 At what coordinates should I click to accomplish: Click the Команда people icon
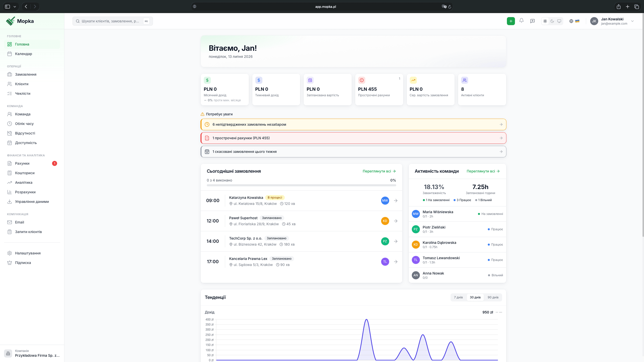click(x=10, y=114)
